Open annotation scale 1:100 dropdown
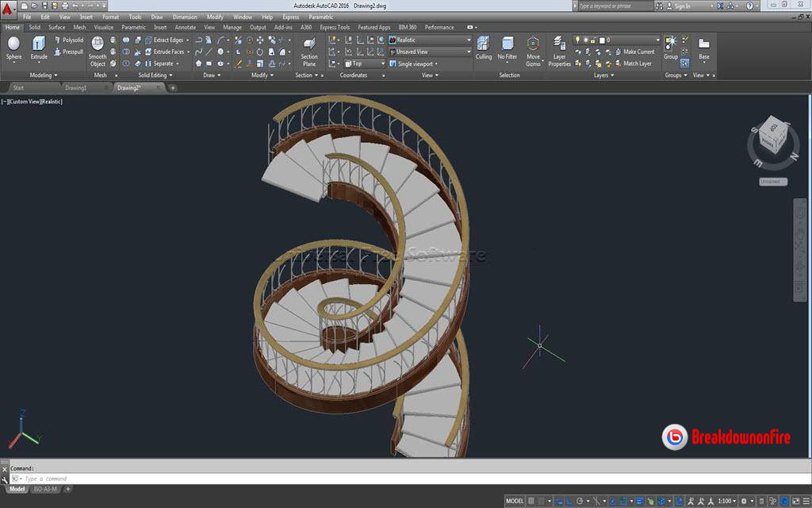This screenshot has height=508, width=812. pos(726,501)
